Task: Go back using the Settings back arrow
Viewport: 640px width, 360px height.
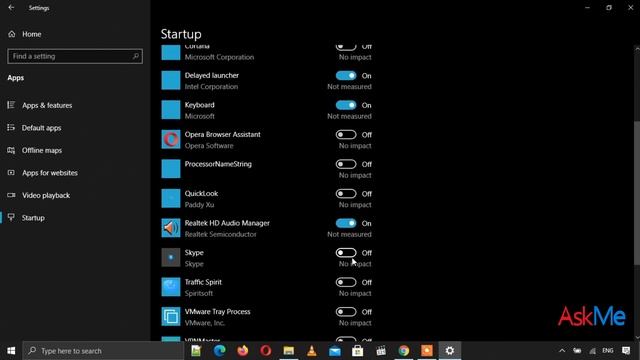Action: (11, 7)
